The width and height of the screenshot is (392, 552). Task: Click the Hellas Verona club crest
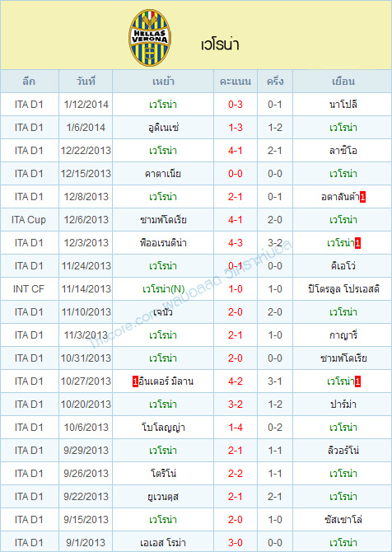[x=150, y=38]
